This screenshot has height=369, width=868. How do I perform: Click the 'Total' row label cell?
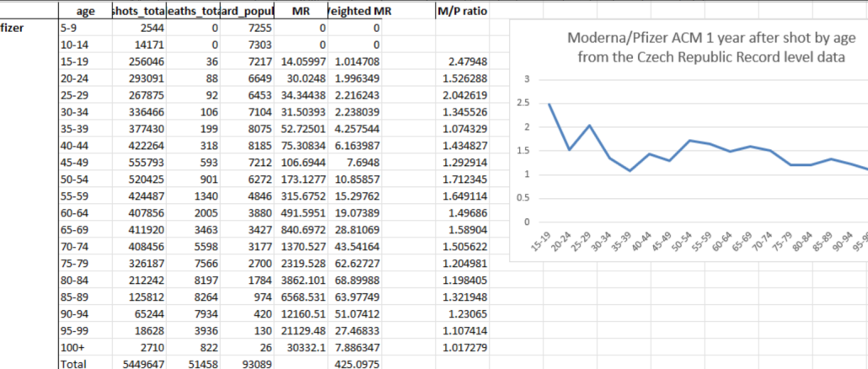pos(73,362)
